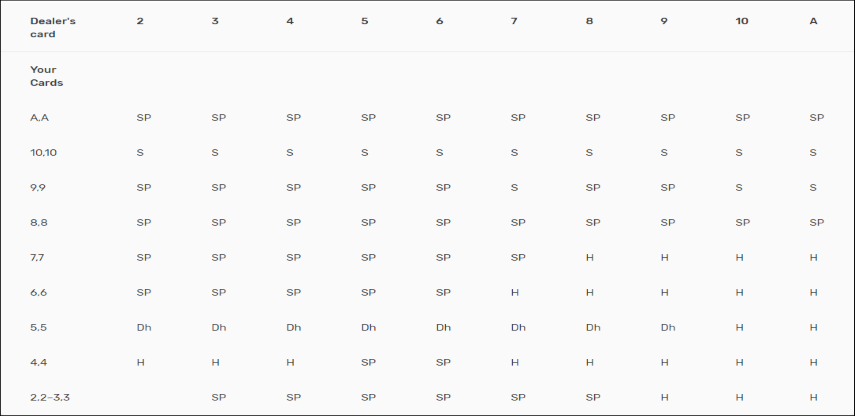
Task: Click the "2,2–3,3" row label
Action: tap(49, 397)
